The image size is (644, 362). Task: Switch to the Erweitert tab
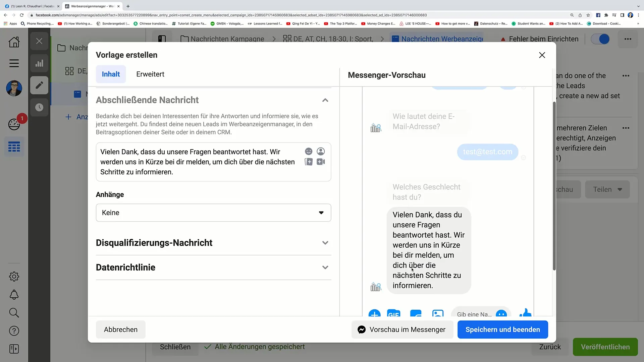click(x=150, y=74)
